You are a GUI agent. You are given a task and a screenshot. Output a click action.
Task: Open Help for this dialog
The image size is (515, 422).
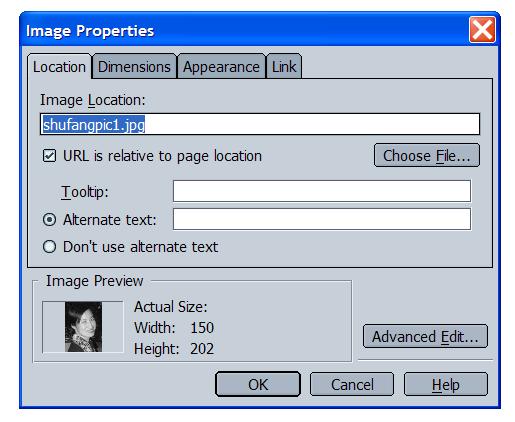[446, 384]
